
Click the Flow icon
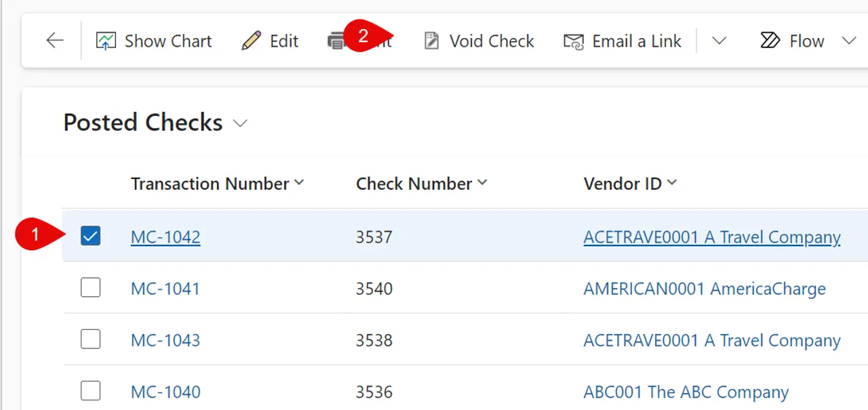pos(770,41)
